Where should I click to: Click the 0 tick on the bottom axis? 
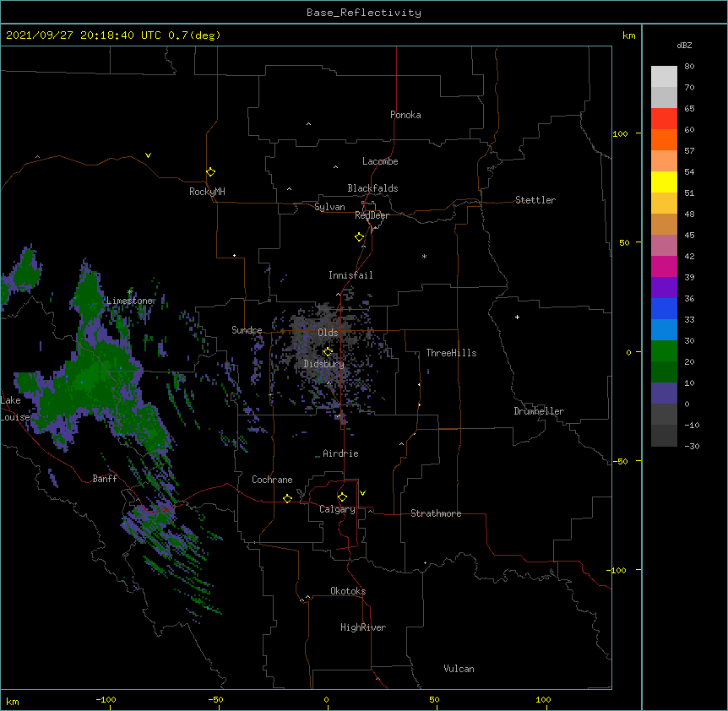(x=326, y=699)
